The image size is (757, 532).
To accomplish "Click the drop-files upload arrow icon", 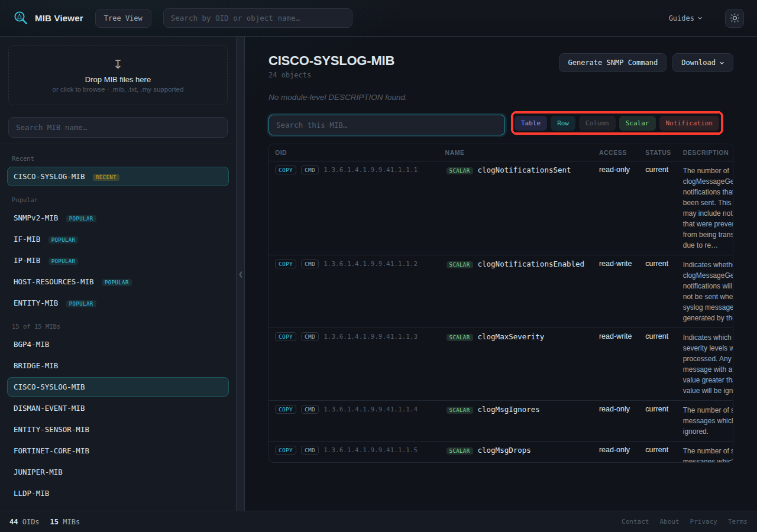I will [118, 64].
